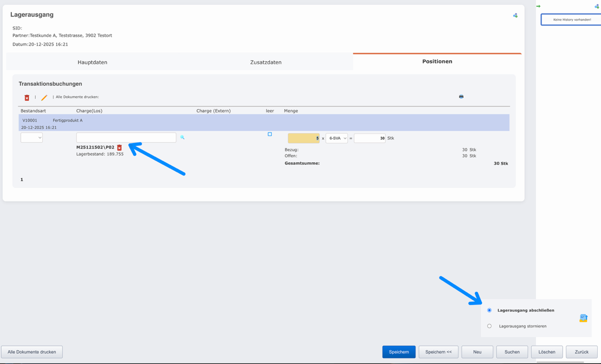601x364 pixels.
Task: Switch to the Zusatzdaten tab
Action: (x=266, y=62)
